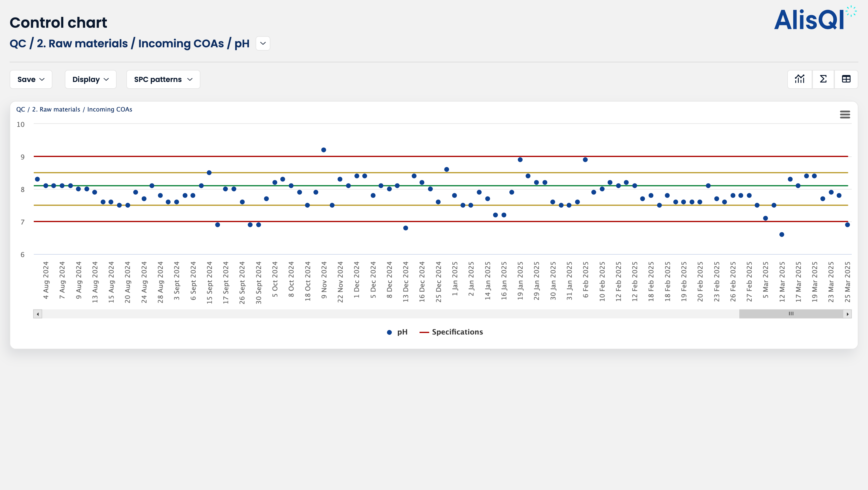Viewport: 868px width, 490px height.
Task: Open the chart hamburger context menu
Action: point(845,115)
